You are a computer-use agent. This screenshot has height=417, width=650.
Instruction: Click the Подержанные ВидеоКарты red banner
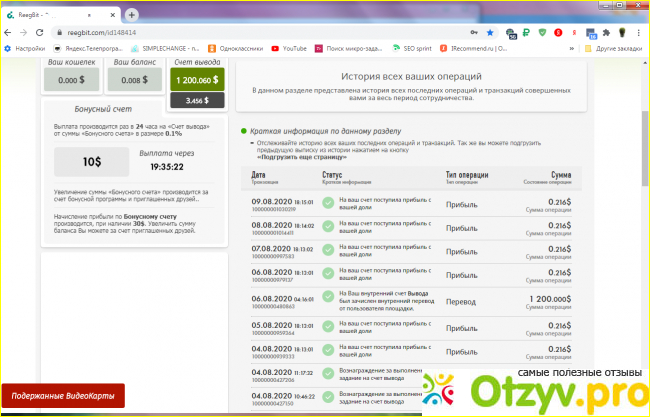(x=62, y=398)
